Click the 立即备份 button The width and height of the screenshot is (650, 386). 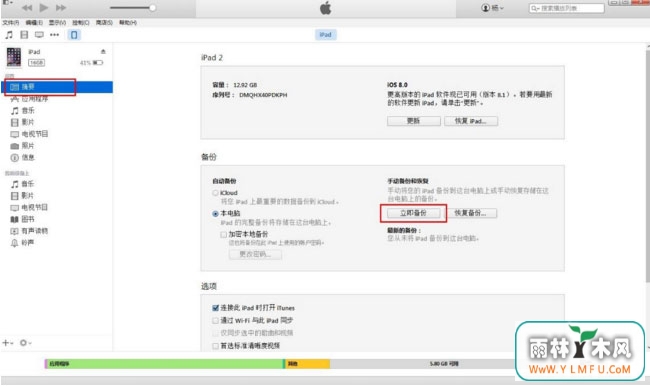point(413,213)
